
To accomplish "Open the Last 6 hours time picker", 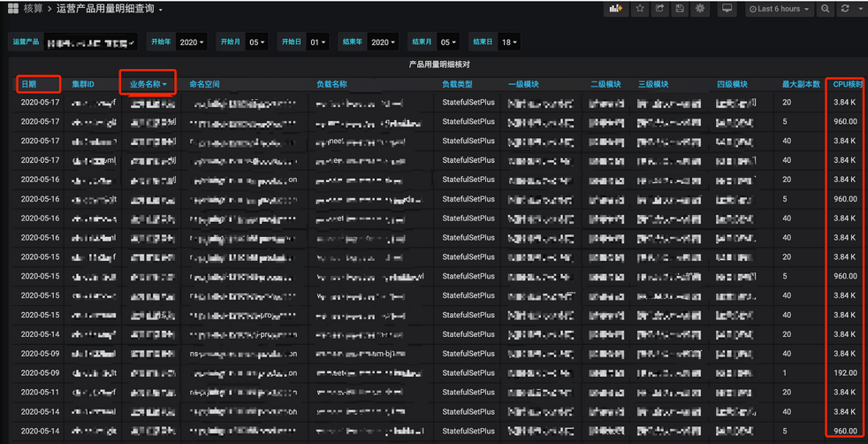I will 779,9.
